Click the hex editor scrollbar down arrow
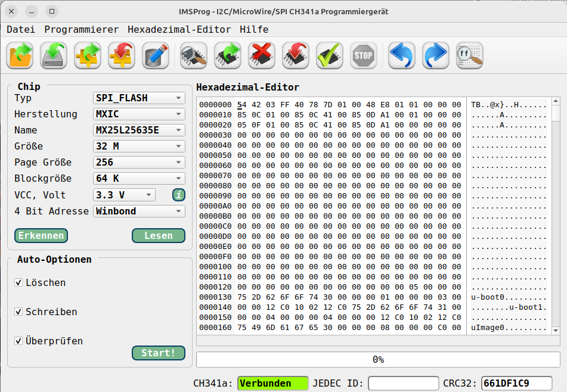Viewport: 567px width, 392px height. 556,330
